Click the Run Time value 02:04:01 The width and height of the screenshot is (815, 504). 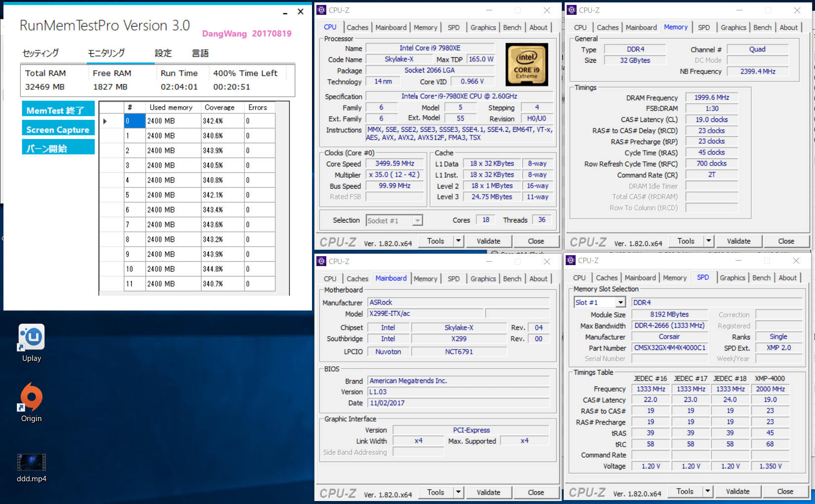click(179, 87)
